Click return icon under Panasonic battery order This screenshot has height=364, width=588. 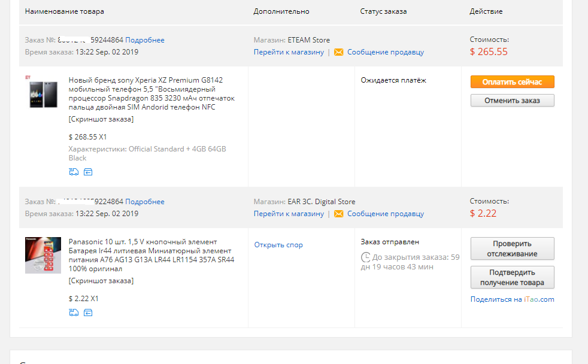[88, 313]
